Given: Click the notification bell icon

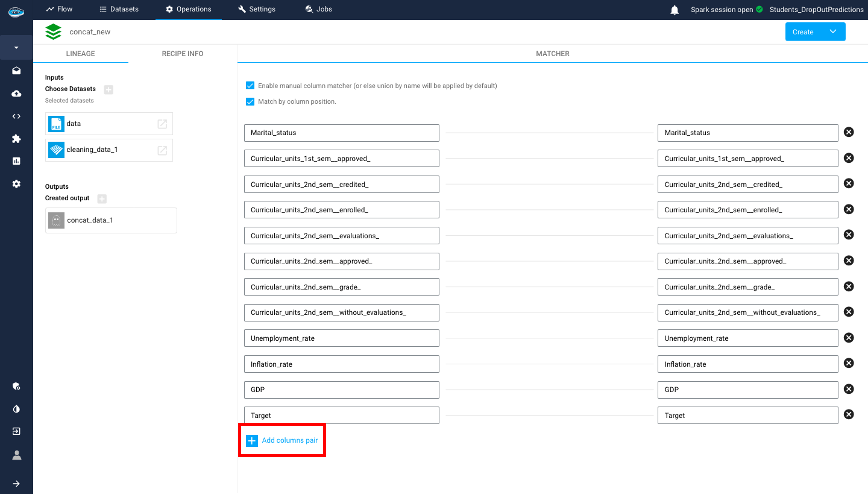Looking at the screenshot, I should click(x=675, y=10).
